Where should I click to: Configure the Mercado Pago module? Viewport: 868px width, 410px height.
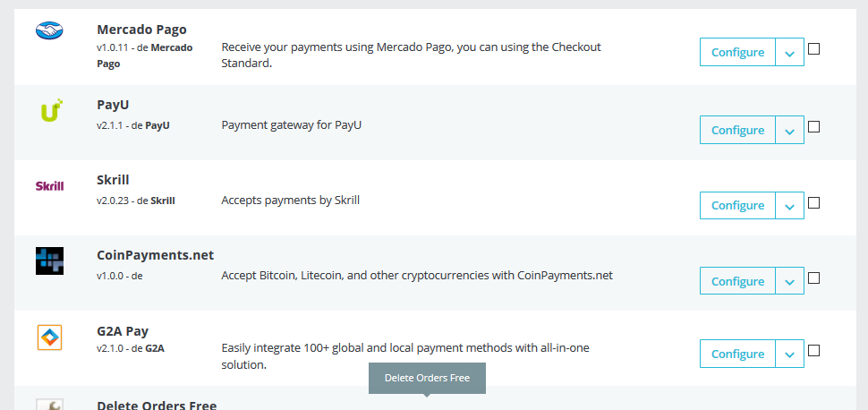coord(737,52)
